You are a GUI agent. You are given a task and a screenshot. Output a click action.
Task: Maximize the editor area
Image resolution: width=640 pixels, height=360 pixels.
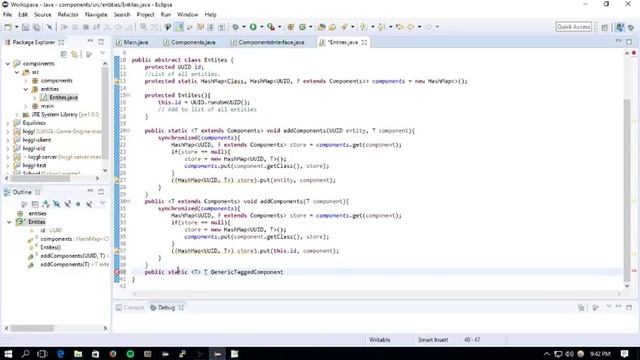point(629,42)
